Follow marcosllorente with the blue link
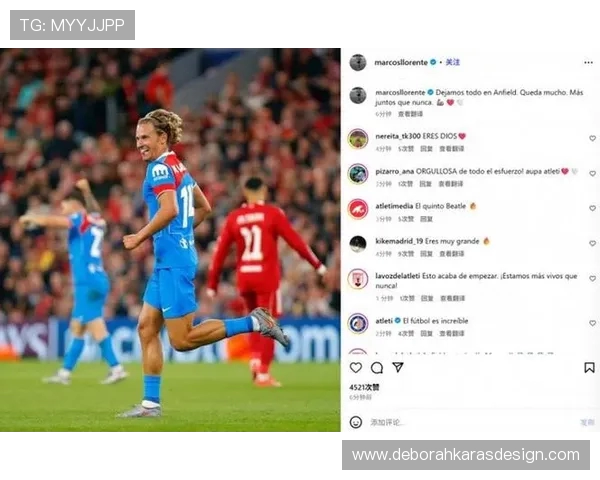Screen dimensions: 600x480 pos(452,62)
